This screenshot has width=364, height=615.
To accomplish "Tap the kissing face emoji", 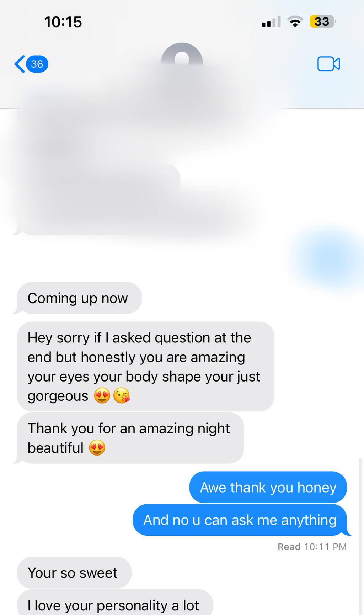I will point(122,396).
